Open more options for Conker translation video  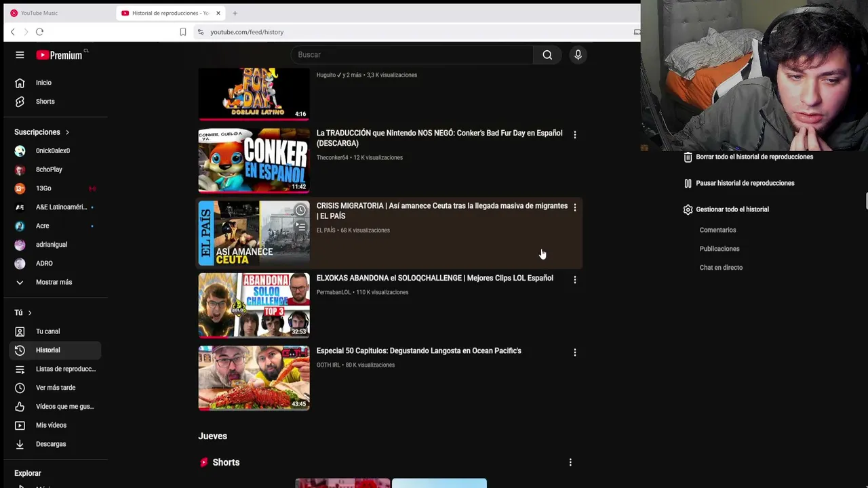pos(575,135)
